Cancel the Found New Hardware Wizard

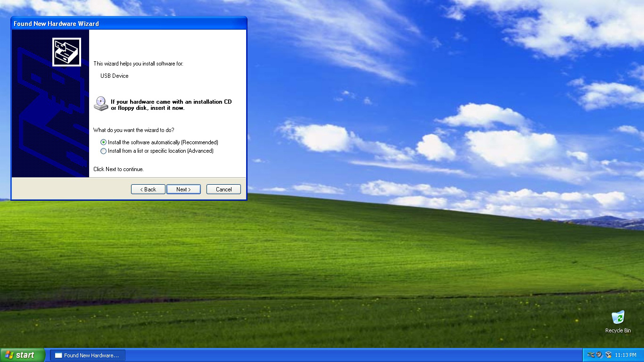tap(223, 189)
